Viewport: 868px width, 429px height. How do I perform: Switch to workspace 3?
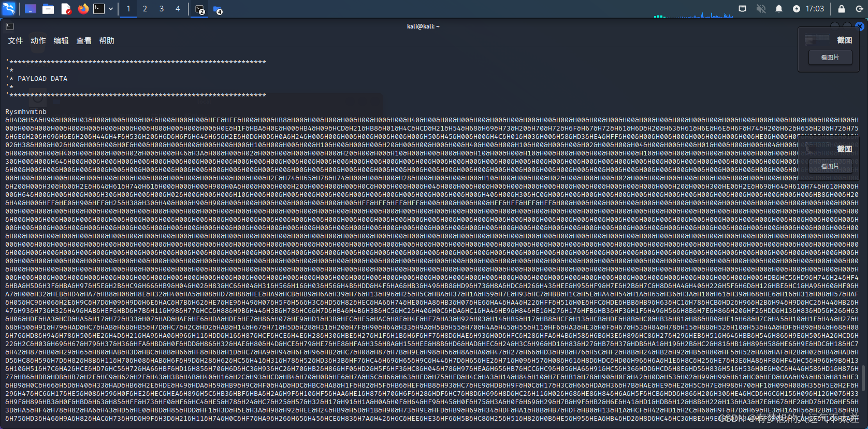tap(162, 9)
